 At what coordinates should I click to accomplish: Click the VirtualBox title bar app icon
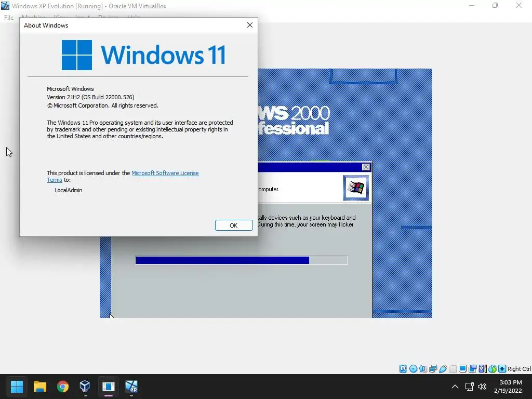coord(5,6)
